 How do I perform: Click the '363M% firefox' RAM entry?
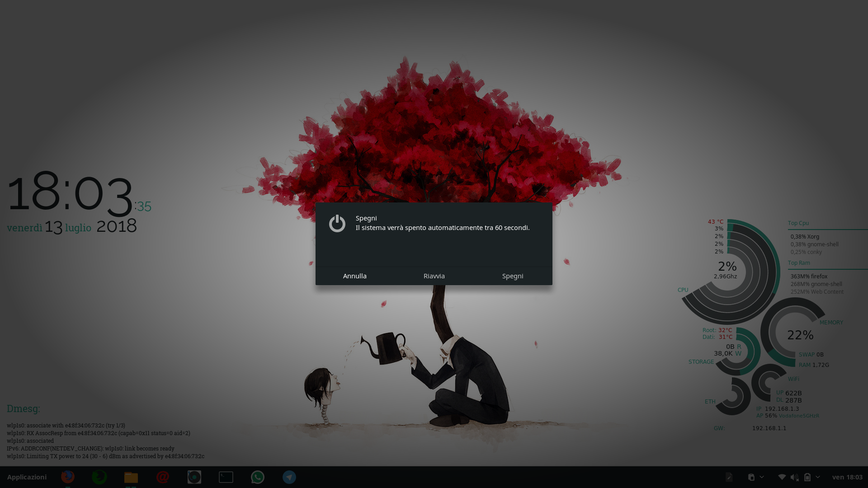tap(809, 277)
